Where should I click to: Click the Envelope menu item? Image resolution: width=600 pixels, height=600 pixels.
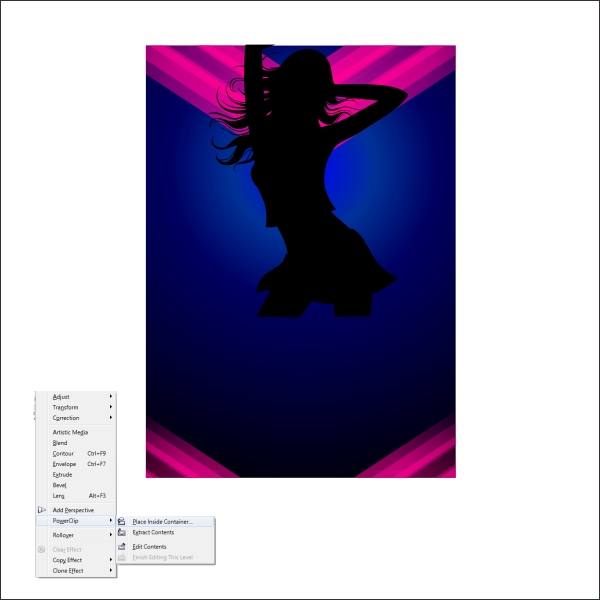click(x=65, y=464)
